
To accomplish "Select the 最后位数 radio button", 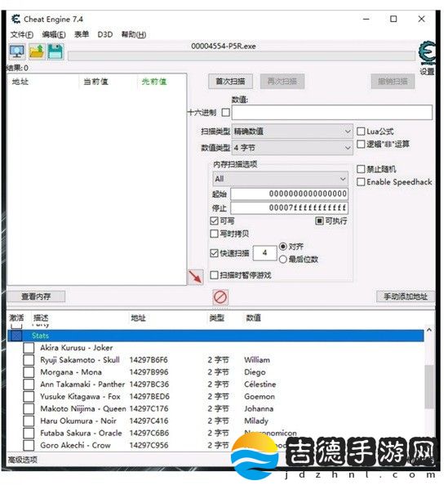I will click(282, 259).
